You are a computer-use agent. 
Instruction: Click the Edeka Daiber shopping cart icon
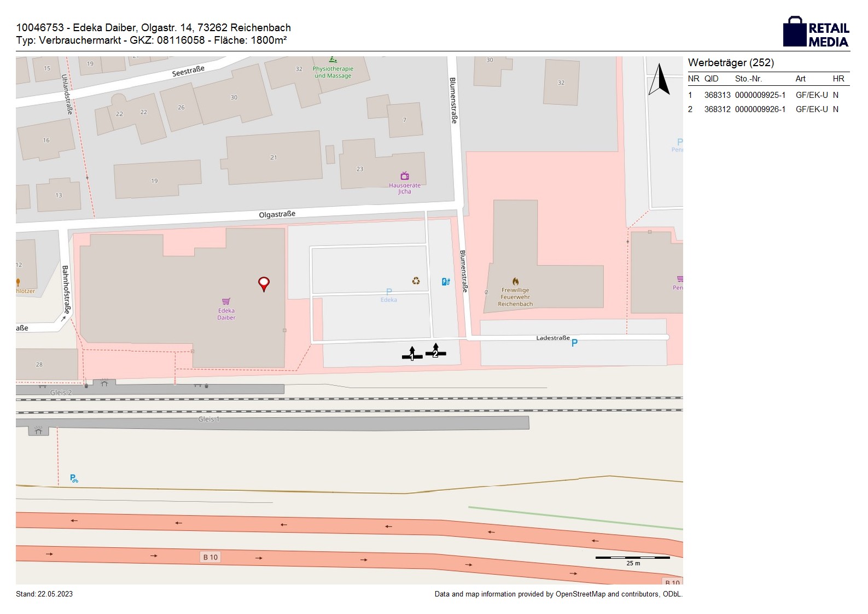click(226, 301)
